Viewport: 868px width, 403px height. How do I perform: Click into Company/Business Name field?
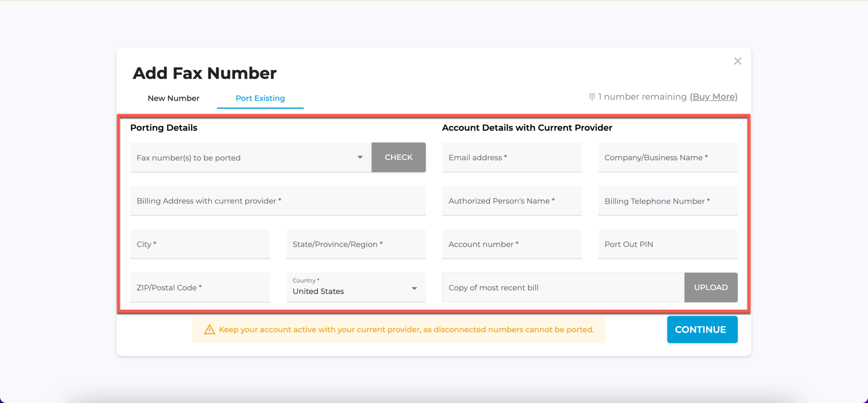click(x=668, y=158)
